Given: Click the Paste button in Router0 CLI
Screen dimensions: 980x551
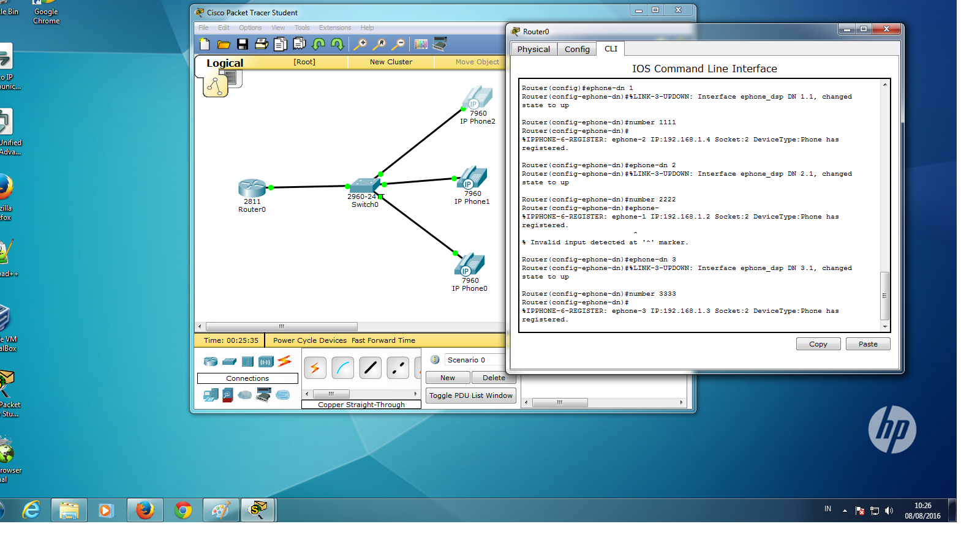Looking at the screenshot, I should click(868, 344).
